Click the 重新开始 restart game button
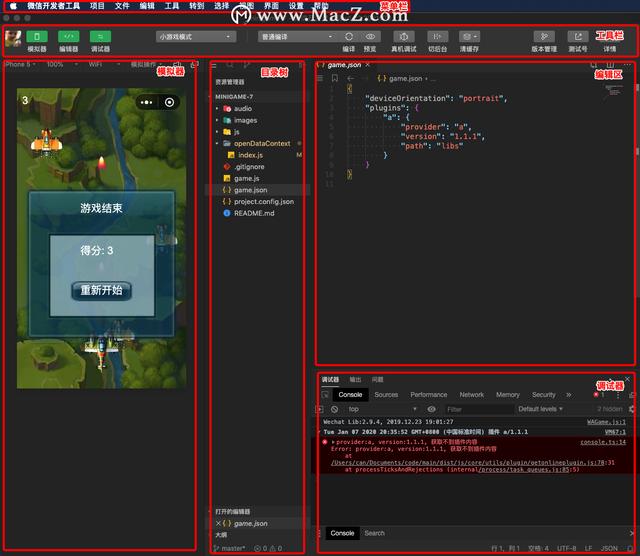This screenshot has width=640, height=556. [x=101, y=290]
